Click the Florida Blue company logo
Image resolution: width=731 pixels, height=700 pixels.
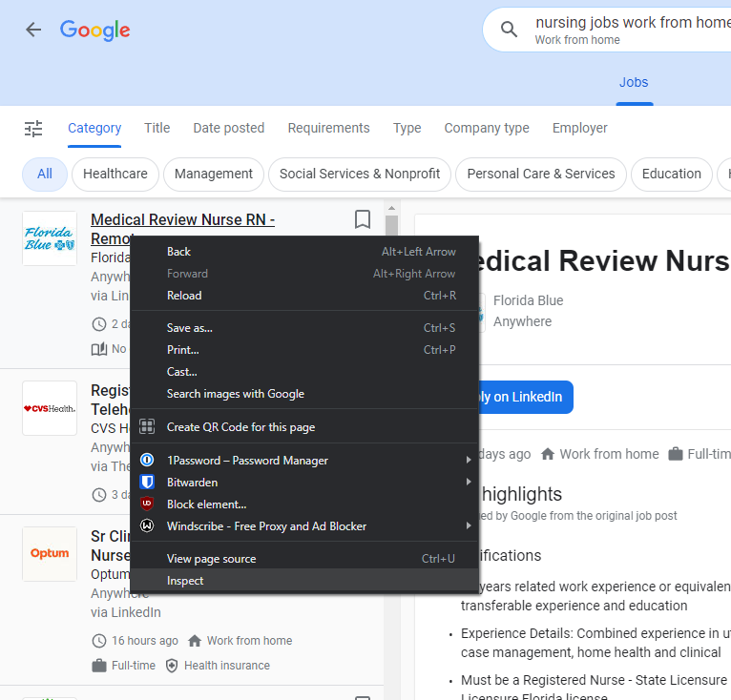click(50, 238)
